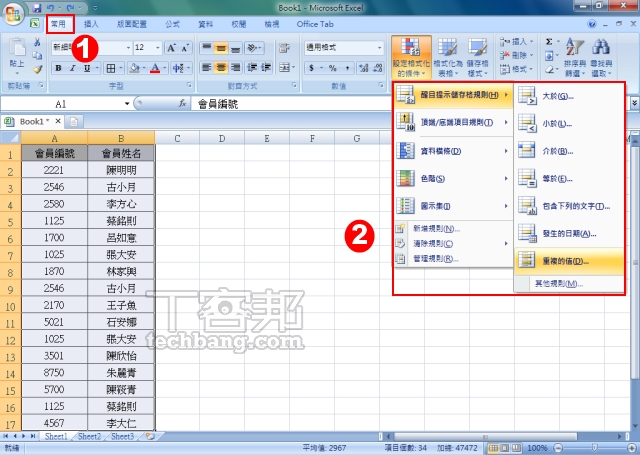Screen dimensions: 640x455
Task: Toggle underline formatting
Action: pos(87,68)
